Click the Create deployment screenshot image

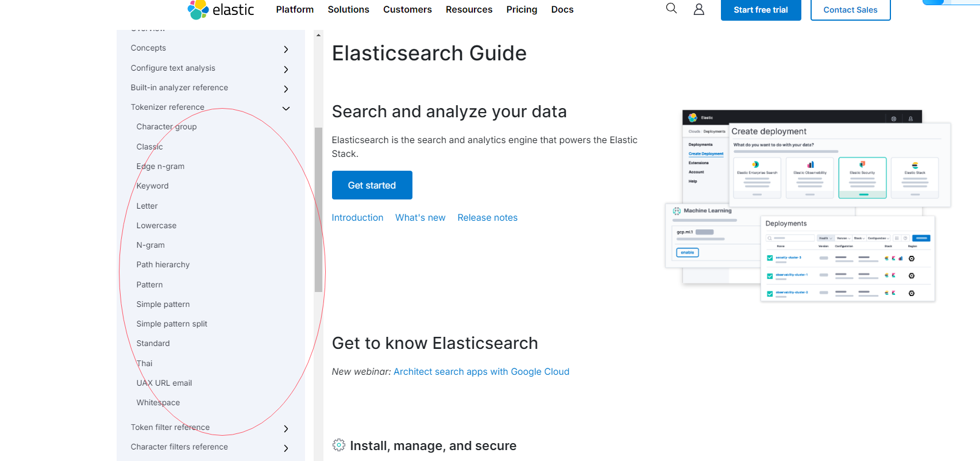click(x=808, y=205)
